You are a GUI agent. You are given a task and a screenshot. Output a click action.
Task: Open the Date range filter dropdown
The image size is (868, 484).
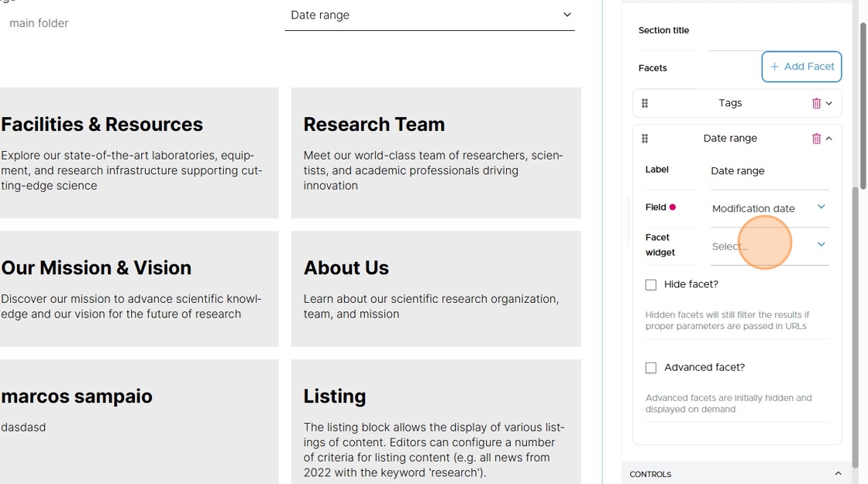pyautogui.click(x=429, y=15)
